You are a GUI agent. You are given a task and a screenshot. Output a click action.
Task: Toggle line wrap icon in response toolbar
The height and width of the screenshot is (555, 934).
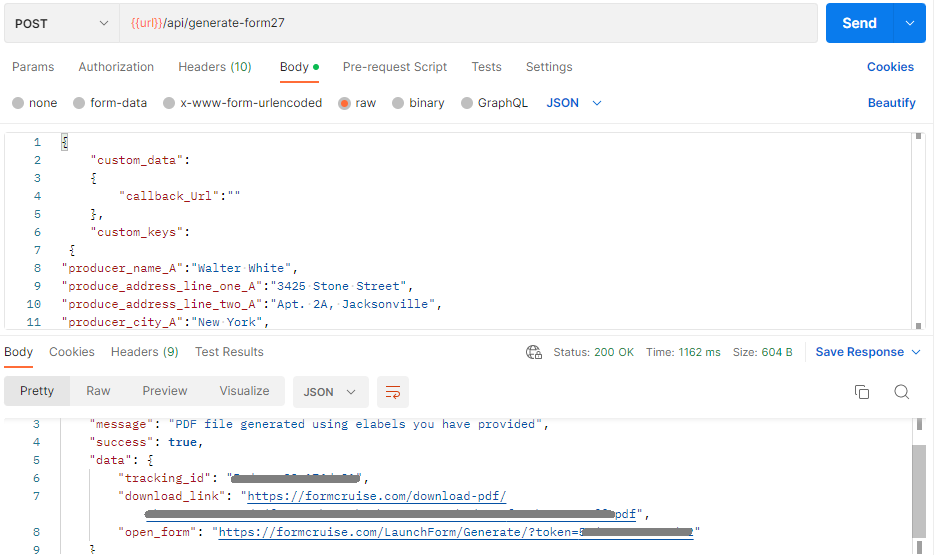tap(393, 392)
